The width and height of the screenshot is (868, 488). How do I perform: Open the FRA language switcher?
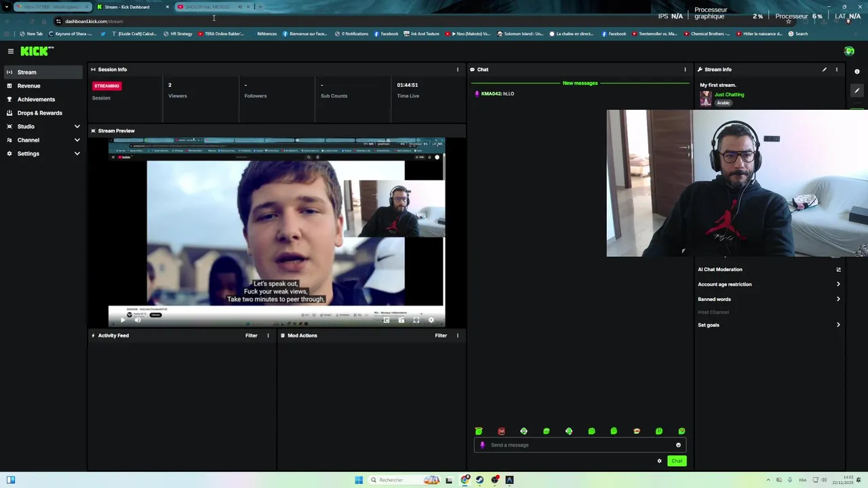[x=803, y=480]
